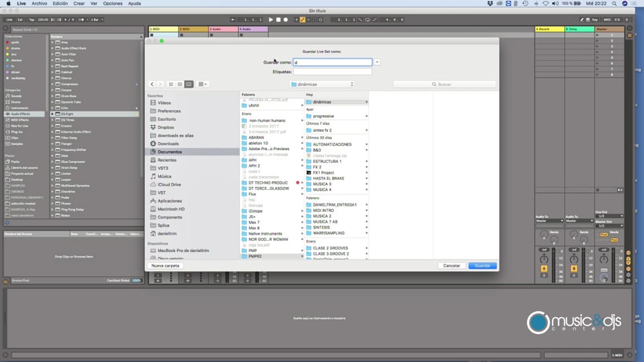Screen dimensions: 644x362
Task: Click the Guardar button
Action: coord(482,265)
